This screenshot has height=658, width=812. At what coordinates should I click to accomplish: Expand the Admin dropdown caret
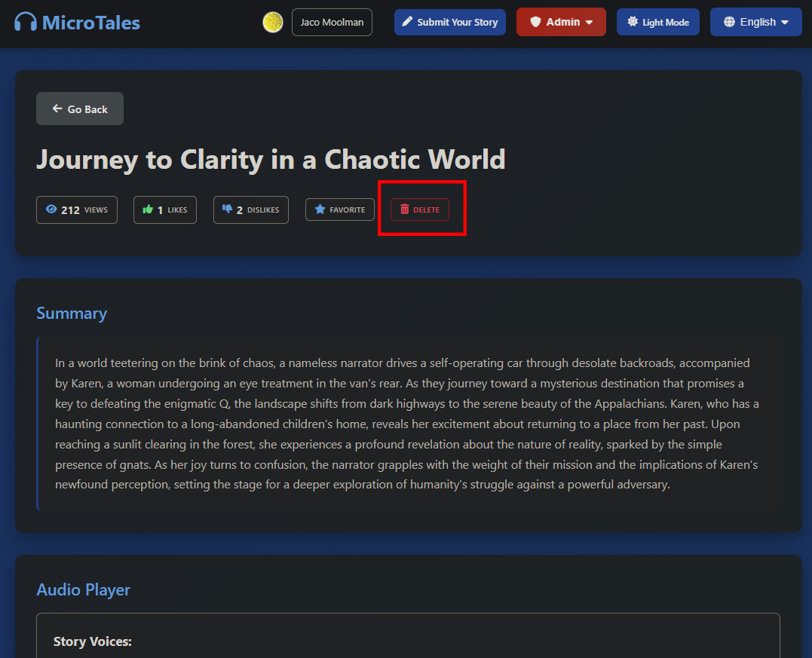click(590, 23)
